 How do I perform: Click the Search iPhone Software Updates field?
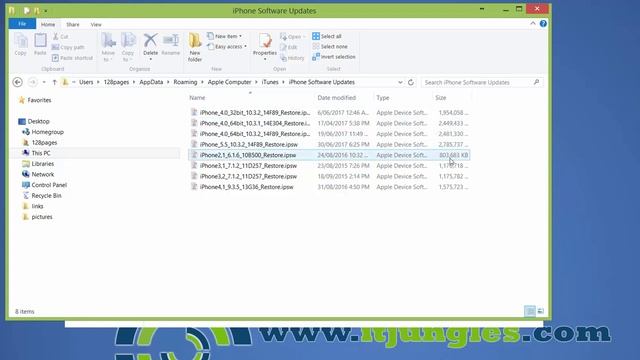point(478,82)
